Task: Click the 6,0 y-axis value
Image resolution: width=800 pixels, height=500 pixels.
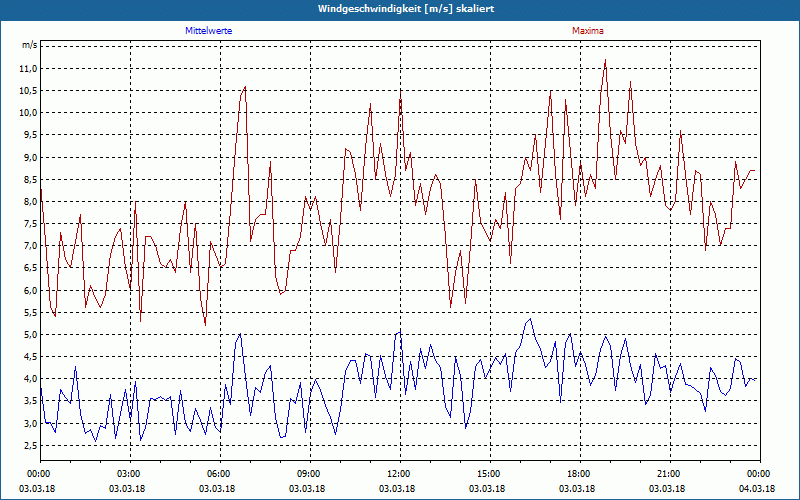Action: point(30,291)
